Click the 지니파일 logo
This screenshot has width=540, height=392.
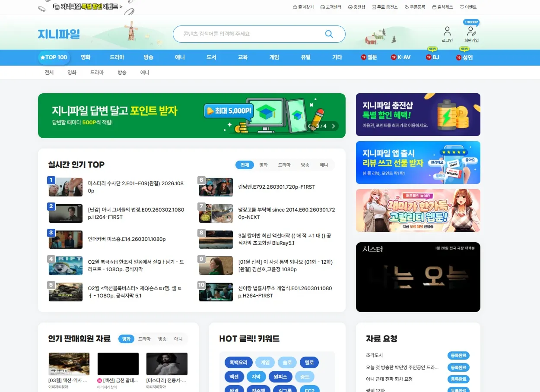click(59, 34)
